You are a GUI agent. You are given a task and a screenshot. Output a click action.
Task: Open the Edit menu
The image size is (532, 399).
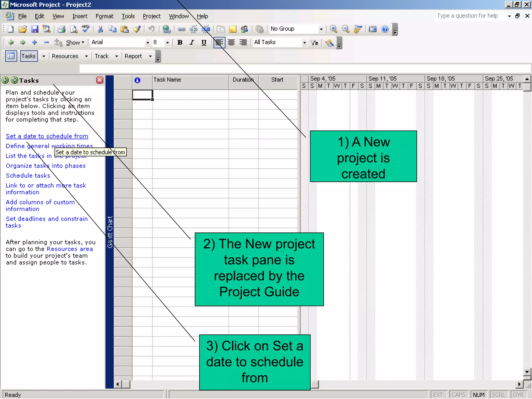click(x=39, y=16)
